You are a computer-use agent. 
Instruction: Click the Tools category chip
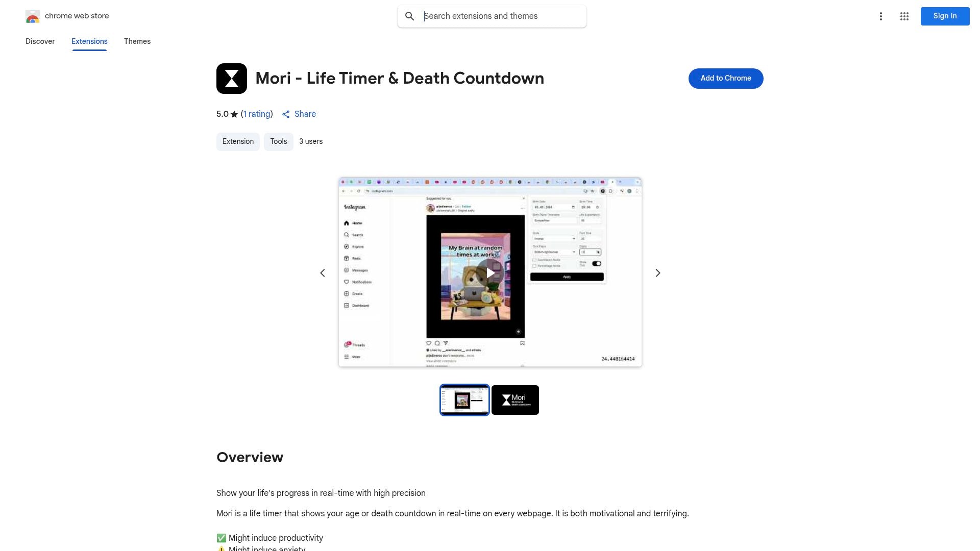click(279, 141)
